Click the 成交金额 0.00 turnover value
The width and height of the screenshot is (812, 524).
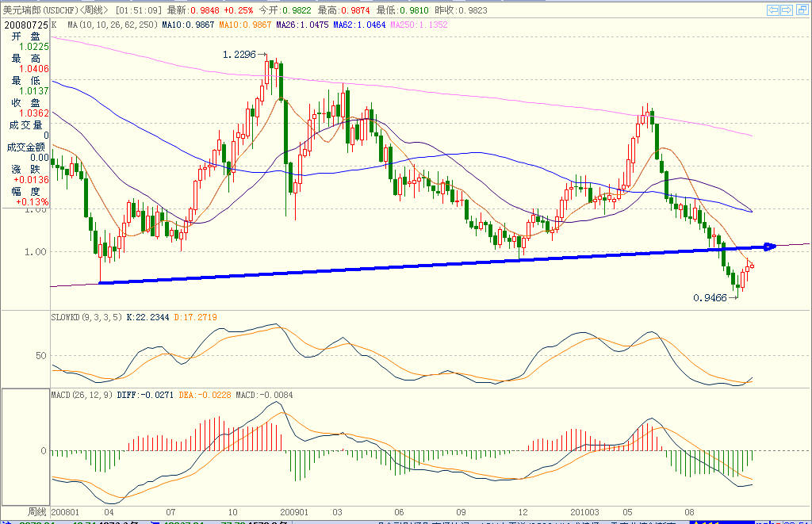(40, 158)
